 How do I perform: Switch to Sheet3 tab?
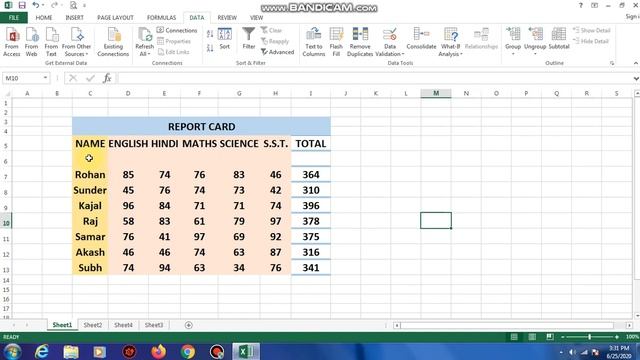coord(154,325)
